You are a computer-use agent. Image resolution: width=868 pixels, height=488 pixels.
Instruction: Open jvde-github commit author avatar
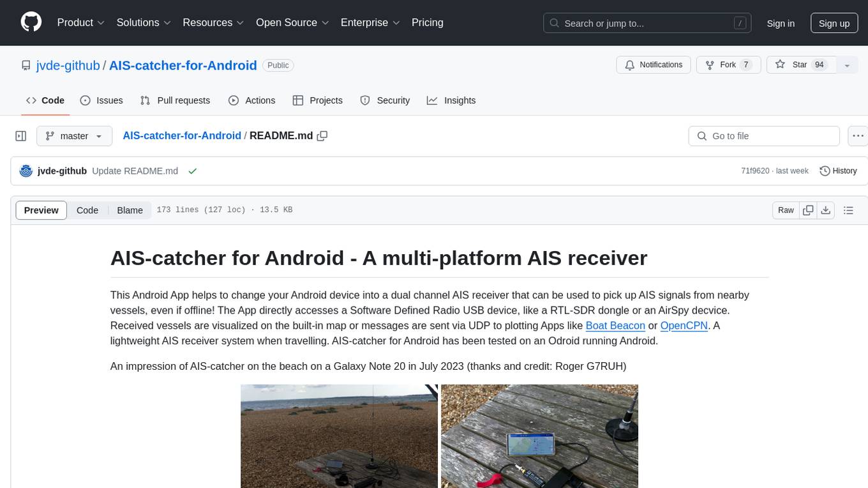click(x=26, y=171)
